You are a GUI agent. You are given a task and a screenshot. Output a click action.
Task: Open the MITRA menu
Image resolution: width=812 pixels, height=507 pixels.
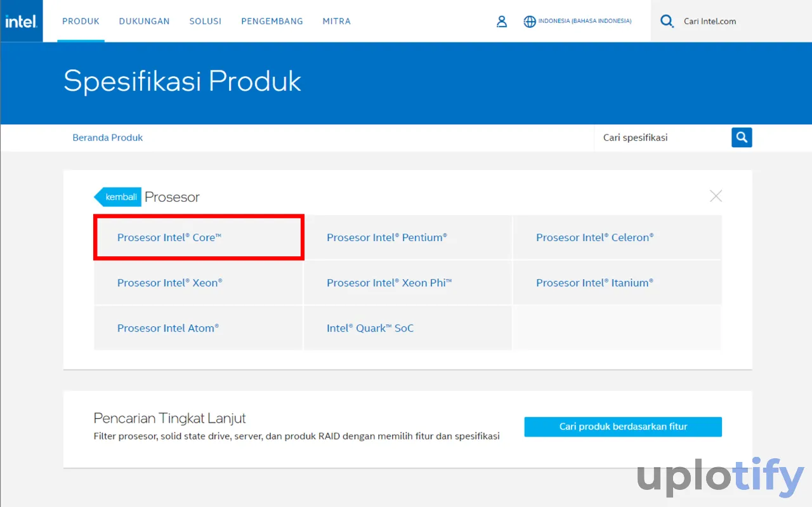tap(336, 21)
